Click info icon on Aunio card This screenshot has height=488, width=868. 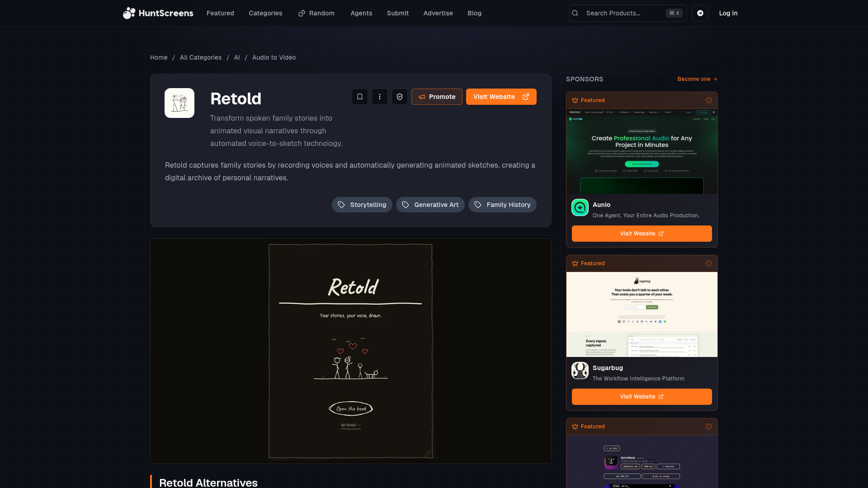[x=709, y=100]
